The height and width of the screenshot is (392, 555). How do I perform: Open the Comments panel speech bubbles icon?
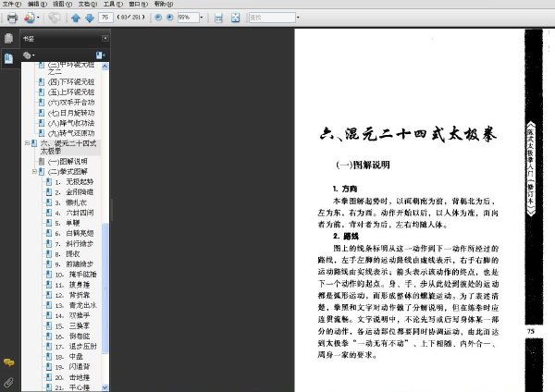pyautogui.click(x=8, y=362)
